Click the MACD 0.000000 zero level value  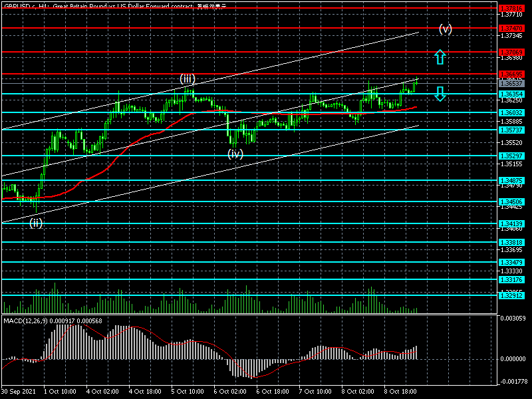click(x=513, y=358)
